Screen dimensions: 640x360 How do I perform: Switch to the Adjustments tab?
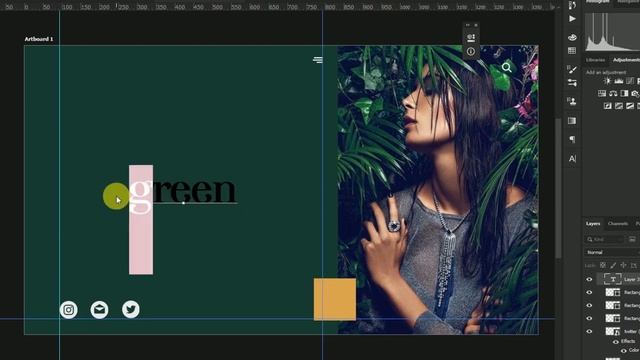point(626,60)
